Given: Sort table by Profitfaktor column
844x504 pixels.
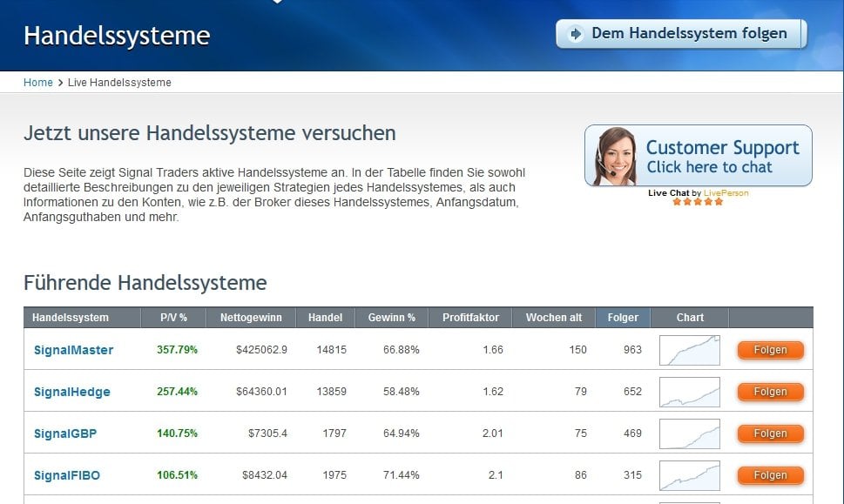Looking at the screenshot, I should 470,318.
